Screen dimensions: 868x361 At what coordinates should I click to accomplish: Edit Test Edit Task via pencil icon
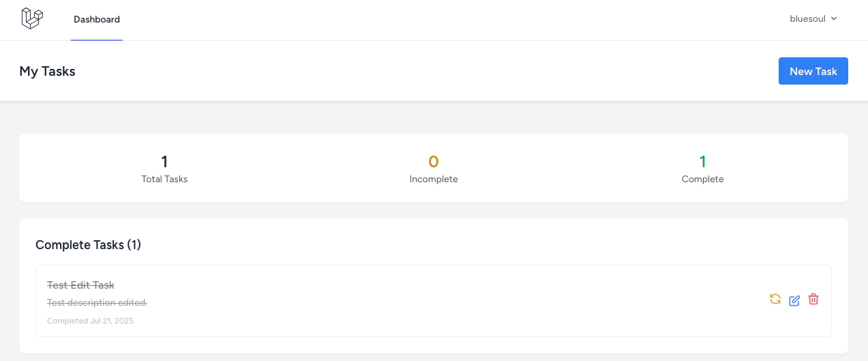tap(794, 300)
